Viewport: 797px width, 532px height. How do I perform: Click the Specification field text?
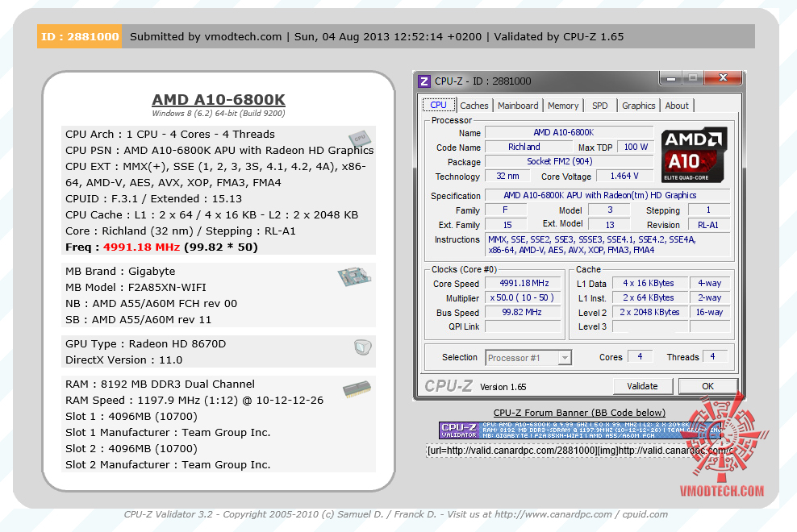[x=607, y=195]
